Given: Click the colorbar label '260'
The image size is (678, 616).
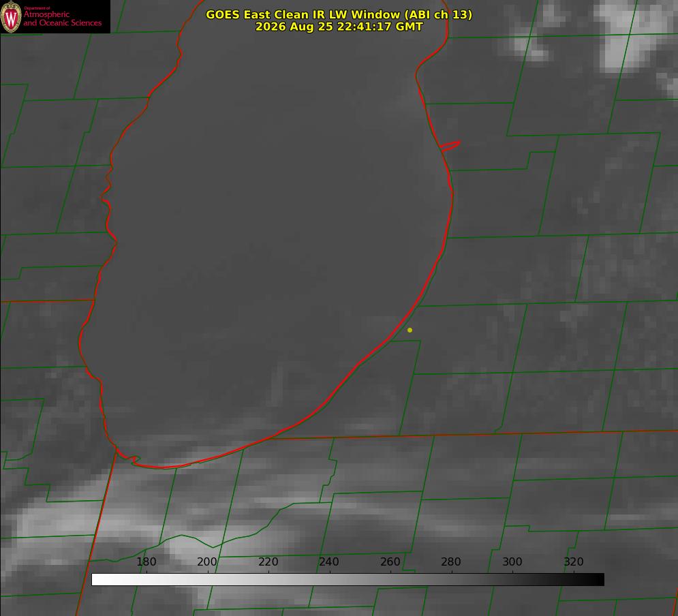Looking at the screenshot, I should point(390,561).
